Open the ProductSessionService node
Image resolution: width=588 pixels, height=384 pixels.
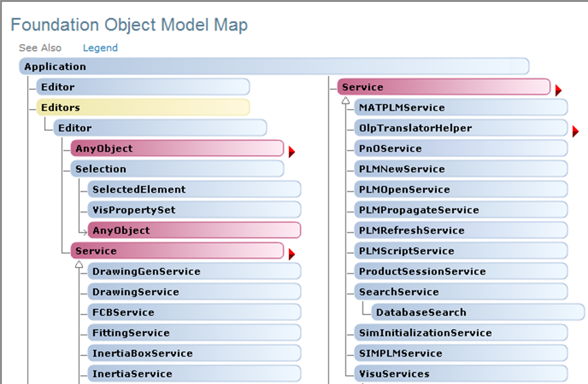click(461, 271)
